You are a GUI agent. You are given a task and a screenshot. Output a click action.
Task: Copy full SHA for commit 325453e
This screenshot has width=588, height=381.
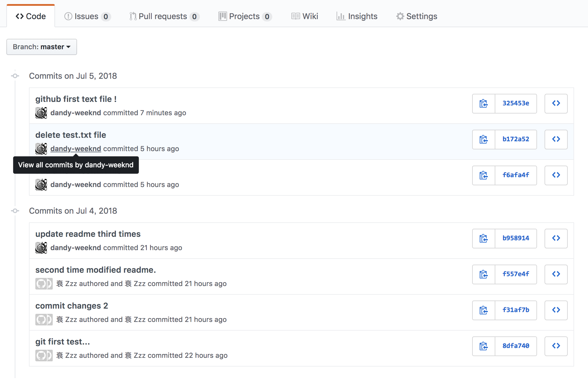(x=483, y=103)
